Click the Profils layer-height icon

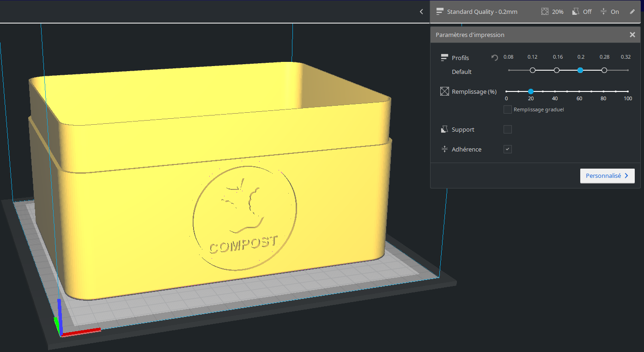click(x=444, y=57)
